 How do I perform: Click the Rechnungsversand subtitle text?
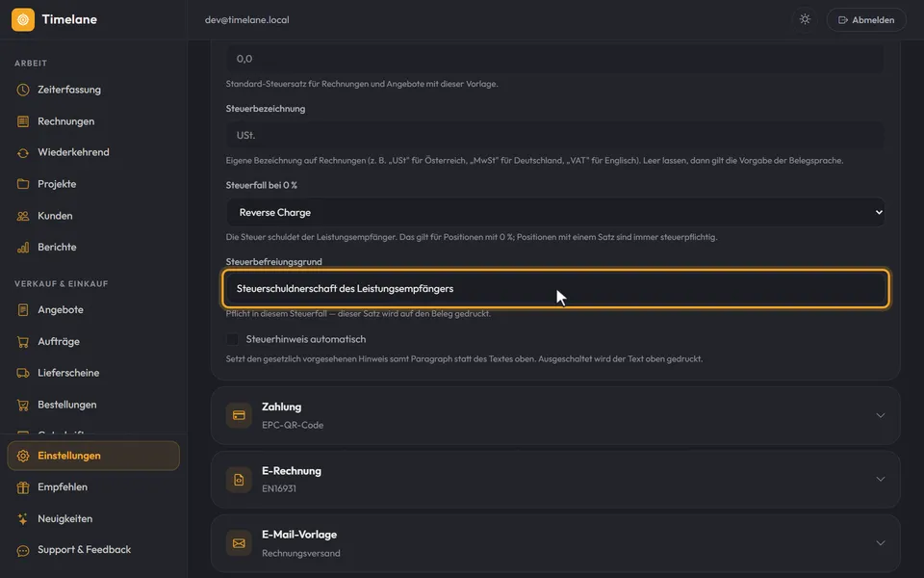click(301, 553)
